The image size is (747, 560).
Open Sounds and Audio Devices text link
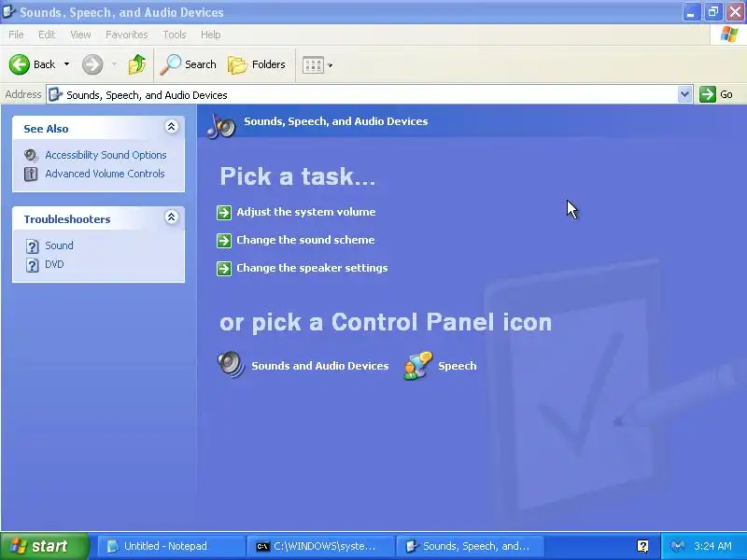click(x=319, y=366)
